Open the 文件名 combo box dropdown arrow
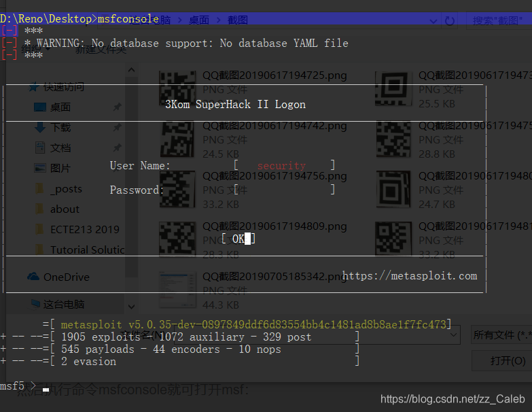The image size is (532, 412). tap(453, 335)
